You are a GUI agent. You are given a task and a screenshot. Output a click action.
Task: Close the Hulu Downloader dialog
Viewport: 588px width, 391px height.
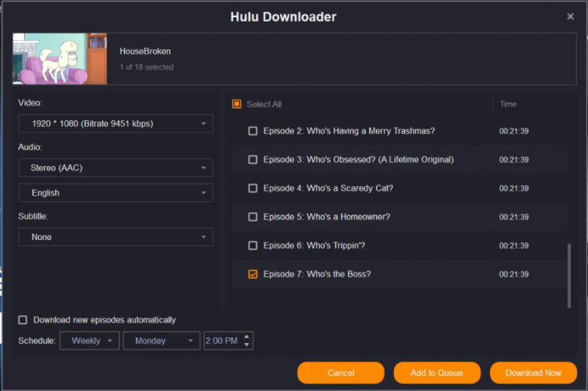pyautogui.click(x=570, y=17)
